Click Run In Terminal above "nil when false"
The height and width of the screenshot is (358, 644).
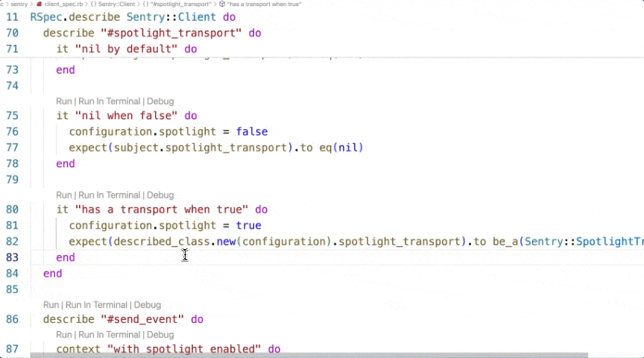(x=109, y=101)
